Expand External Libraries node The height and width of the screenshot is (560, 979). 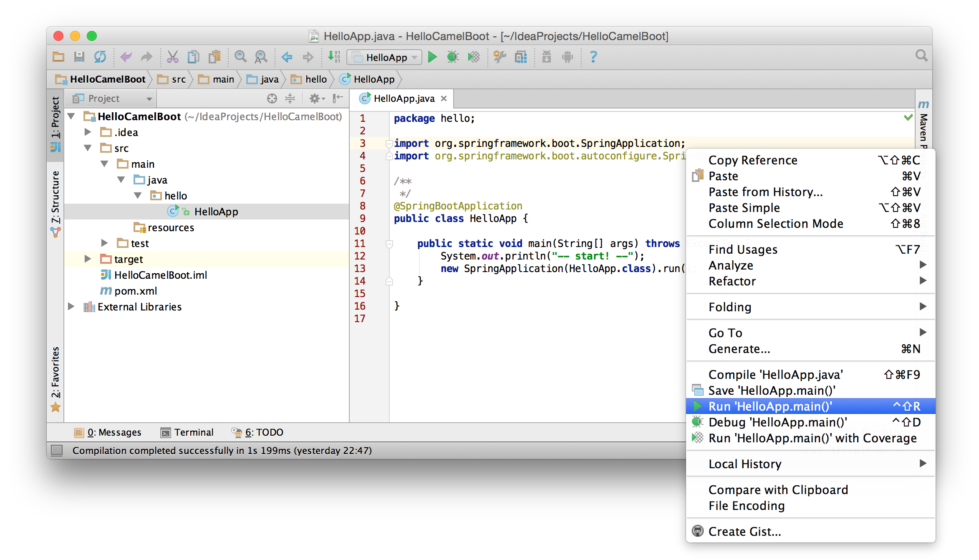(71, 307)
